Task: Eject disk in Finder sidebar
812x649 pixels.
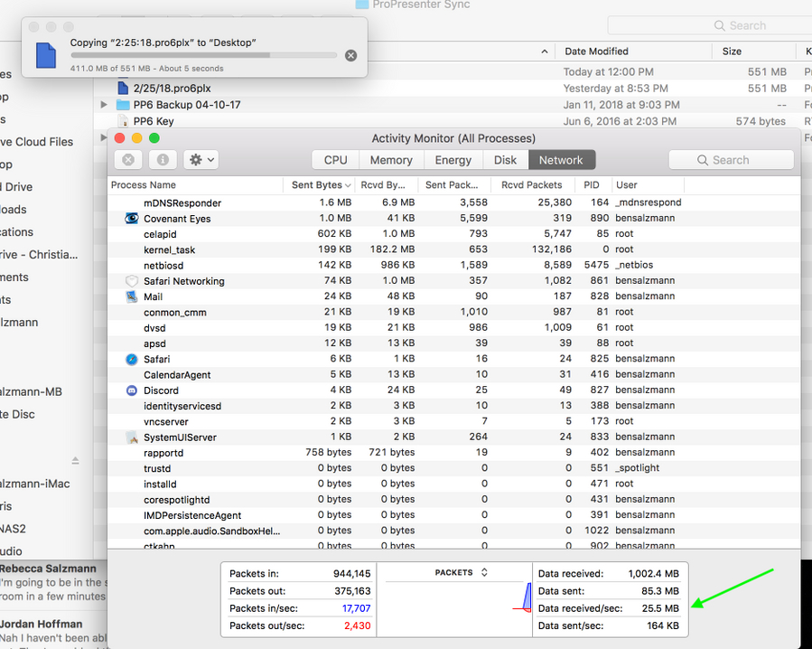Action: [75, 460]
